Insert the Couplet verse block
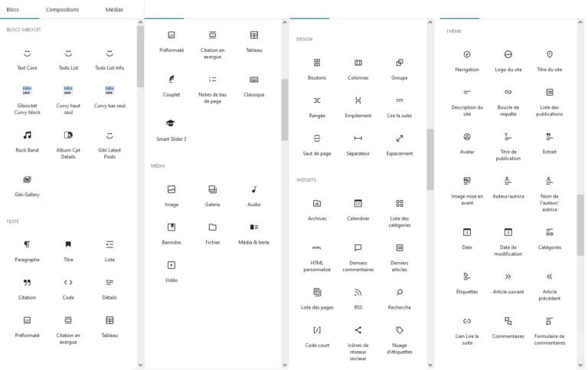Image resolution: width=588 pixels, height=370 pixels. 171,87
